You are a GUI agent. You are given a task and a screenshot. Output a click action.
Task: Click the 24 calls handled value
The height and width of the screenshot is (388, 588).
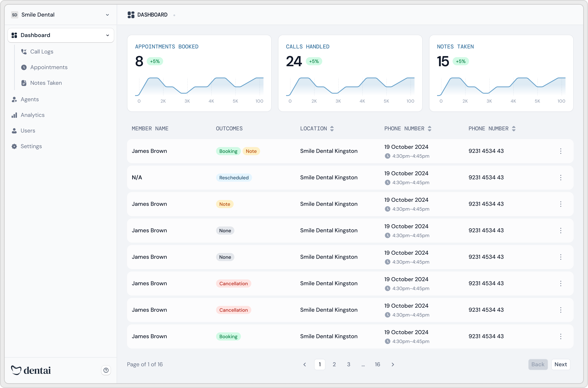294,61
